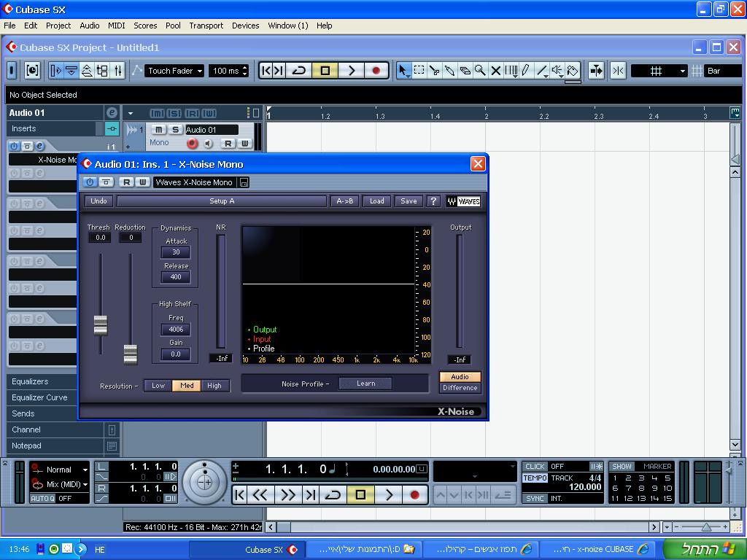
Task: Select Low resolution
Action: (158, 386)
